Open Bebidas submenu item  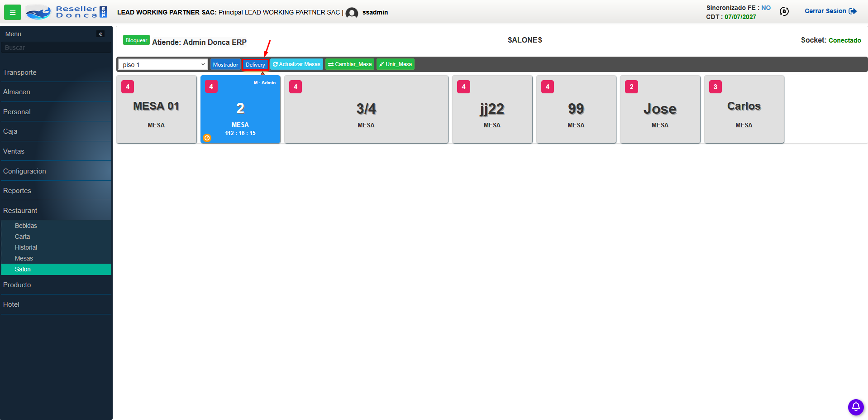coord(56,226)
